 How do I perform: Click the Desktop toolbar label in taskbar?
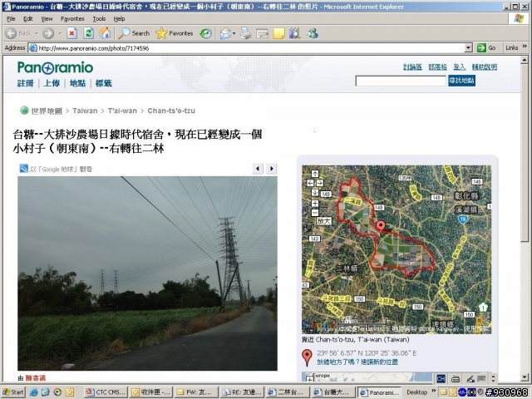point(416,392)
